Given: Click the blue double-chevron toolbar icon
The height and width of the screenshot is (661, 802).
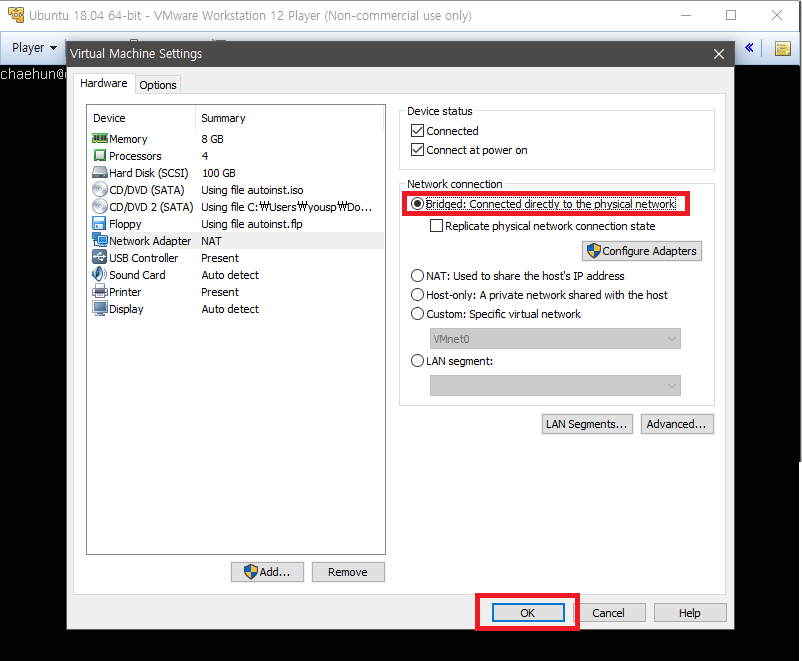Looking at the screenshot, I should click(x=749, y=48).
